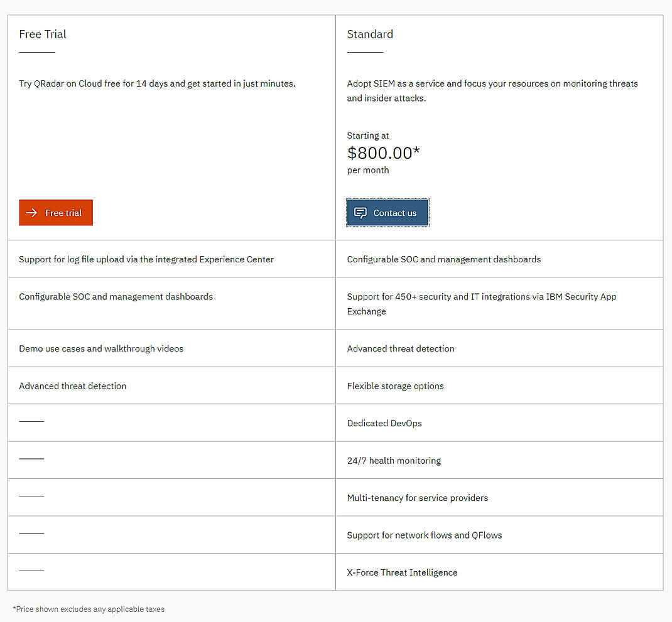Click the orange Free trial button
The image size is (672, 622).
[x=56, y=213]
